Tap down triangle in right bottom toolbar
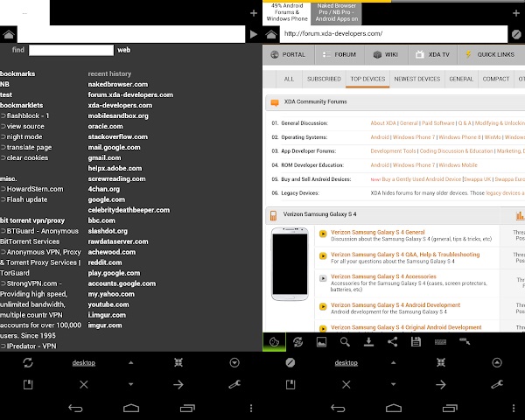This screenshot has height=420, width=525. click(x=394, y=384)
